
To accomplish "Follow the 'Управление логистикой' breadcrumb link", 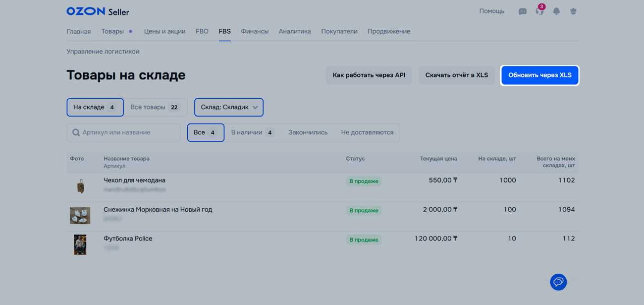I will (103, 52).
